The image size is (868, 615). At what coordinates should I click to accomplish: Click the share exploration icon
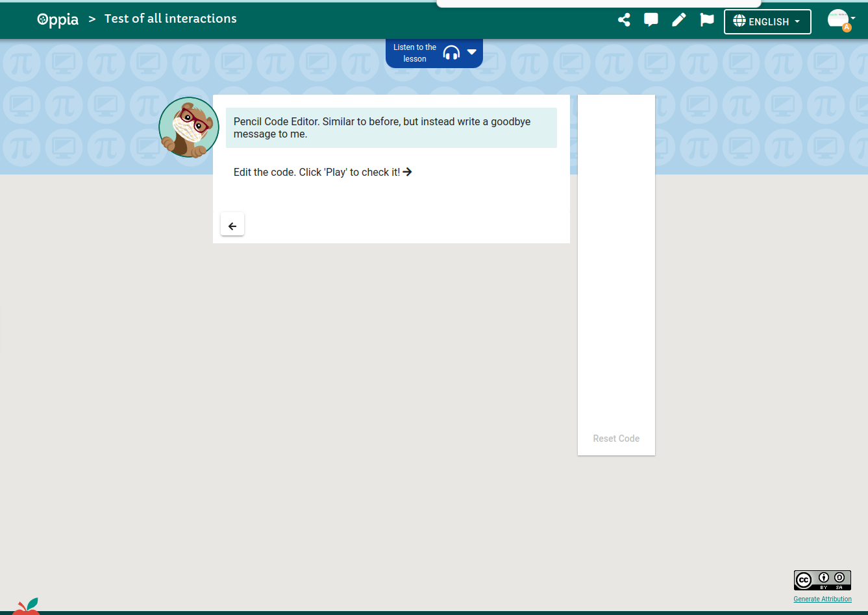[624, 20]
